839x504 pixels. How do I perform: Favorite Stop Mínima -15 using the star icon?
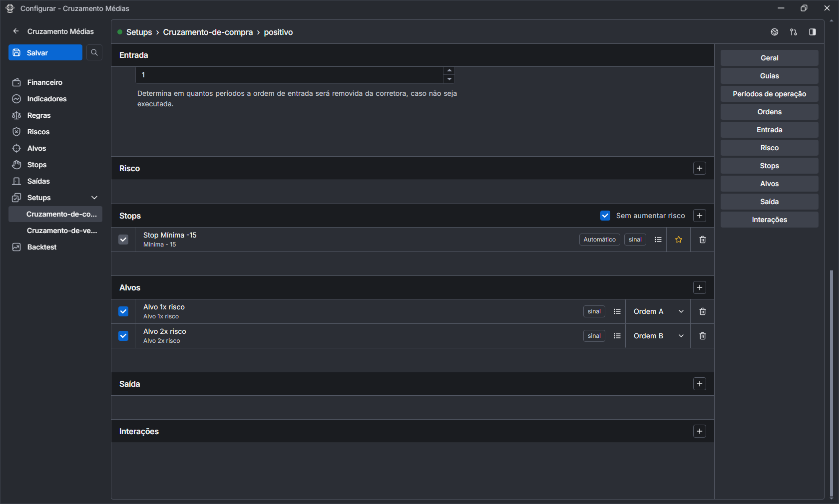click(678, 240)
